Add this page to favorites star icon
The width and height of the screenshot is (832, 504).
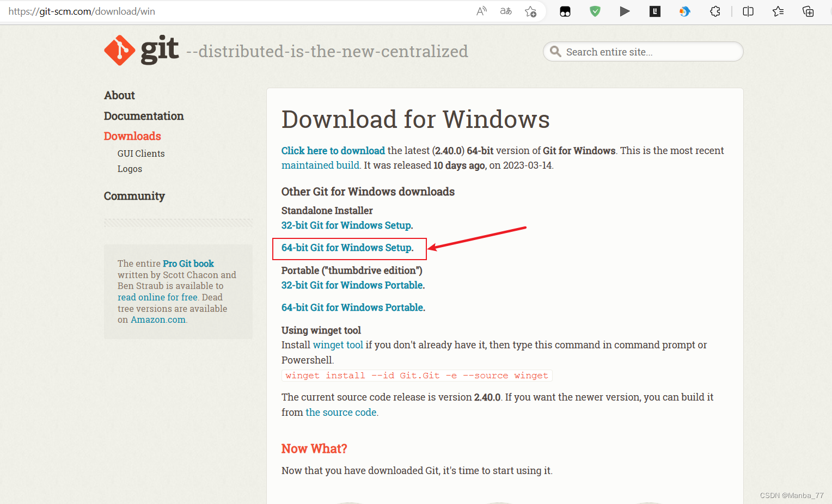(x=530, y=11)
